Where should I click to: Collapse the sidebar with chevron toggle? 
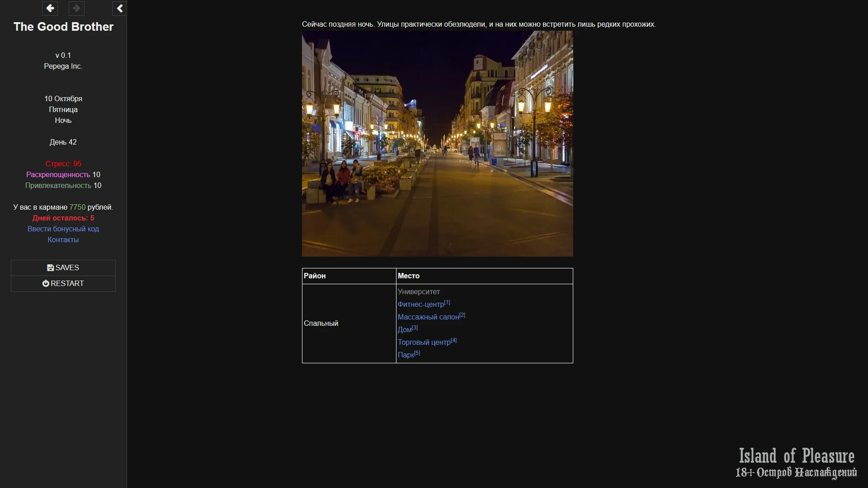(x=119, y=8)
